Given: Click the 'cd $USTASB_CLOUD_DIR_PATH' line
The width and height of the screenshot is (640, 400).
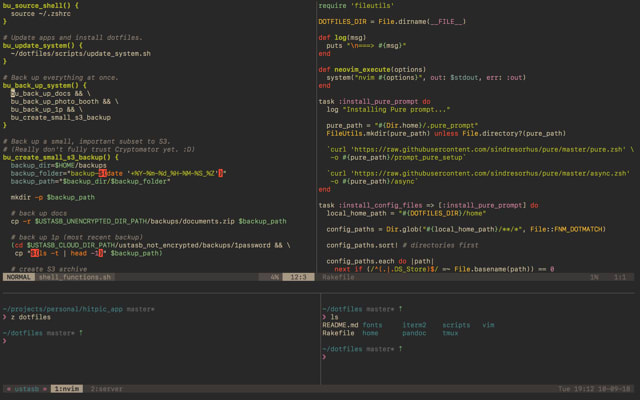Looking at the screenshot, I should tap(151, 245).
